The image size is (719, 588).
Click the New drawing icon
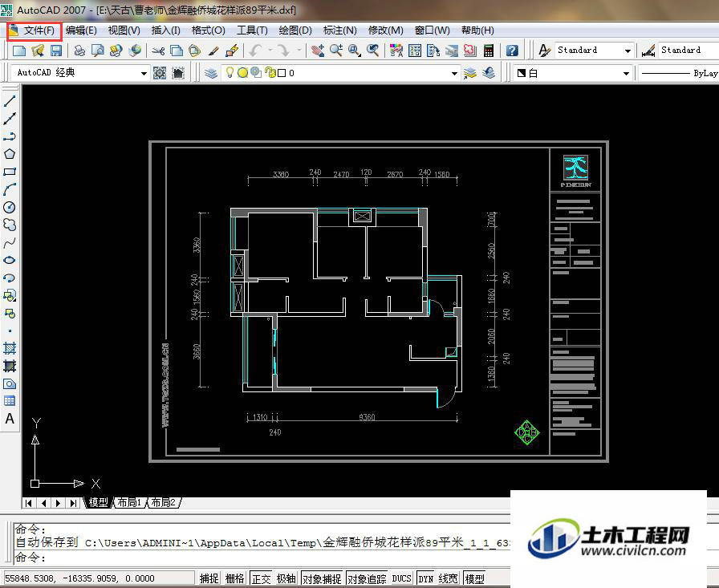[19, 51]
